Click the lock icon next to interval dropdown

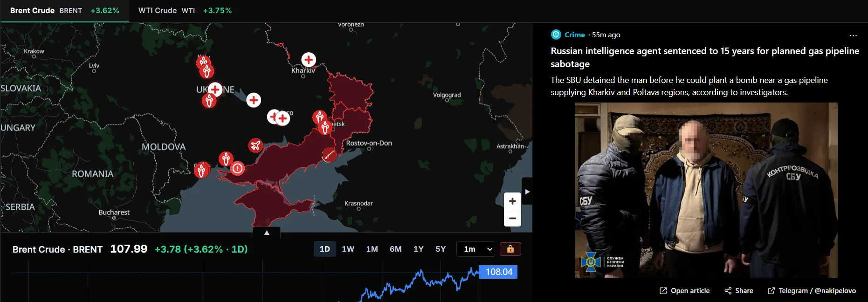click(510, 249)
